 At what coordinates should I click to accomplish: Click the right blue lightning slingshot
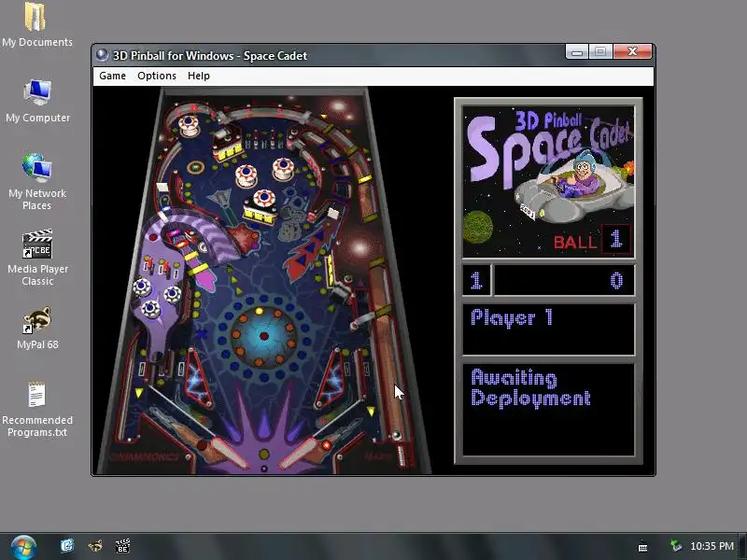point(331,379)
